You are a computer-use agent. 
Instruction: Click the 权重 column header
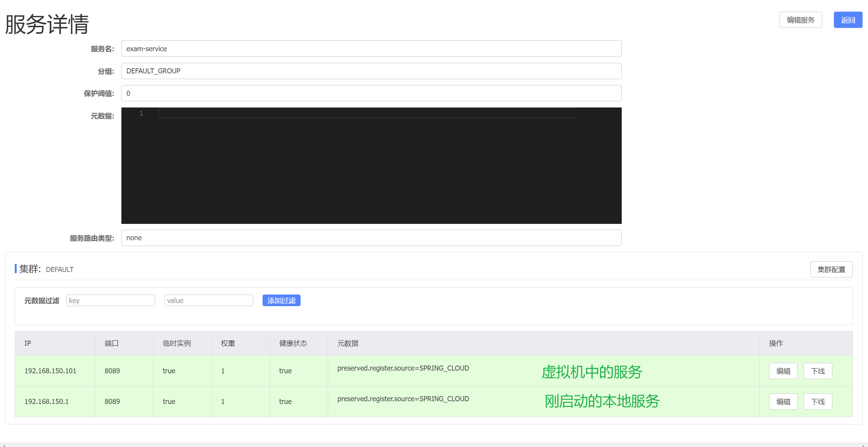228,343
